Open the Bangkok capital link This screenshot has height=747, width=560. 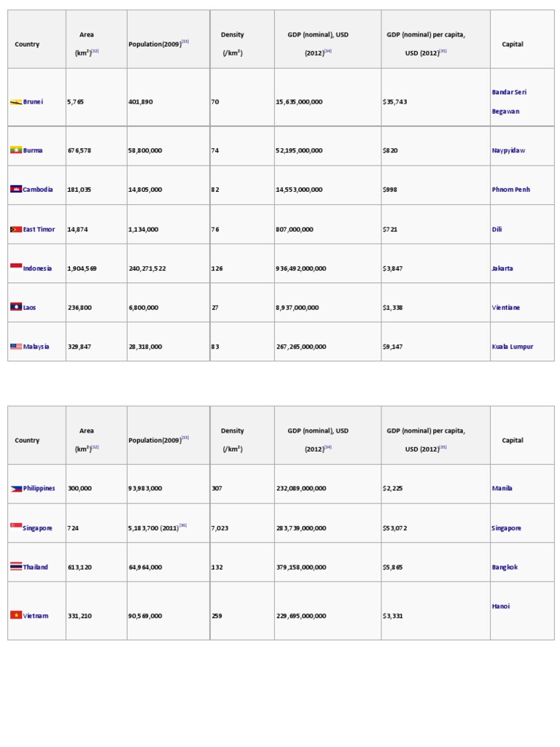tap(505, 567)
